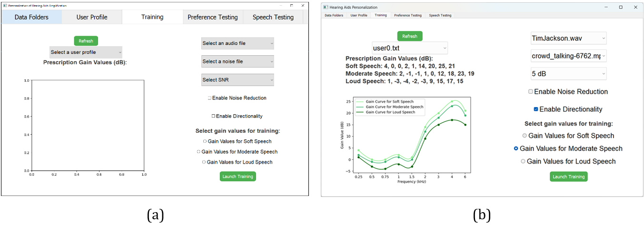Close the Hearing Aids Personalization window
This screenshot has height=225, width=644.
[x=635, y=7]
